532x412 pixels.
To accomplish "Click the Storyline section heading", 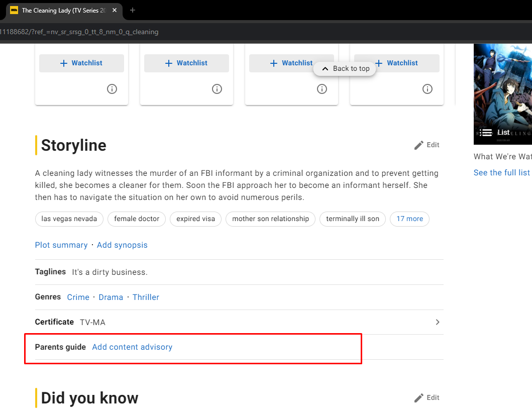I will coord(74,145).
